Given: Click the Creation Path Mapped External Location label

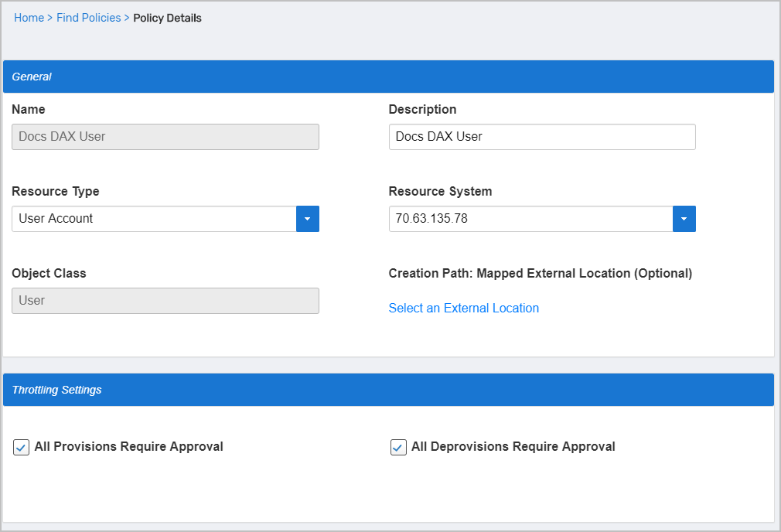Looking at the screenshot, I should (x=540, y=273).
